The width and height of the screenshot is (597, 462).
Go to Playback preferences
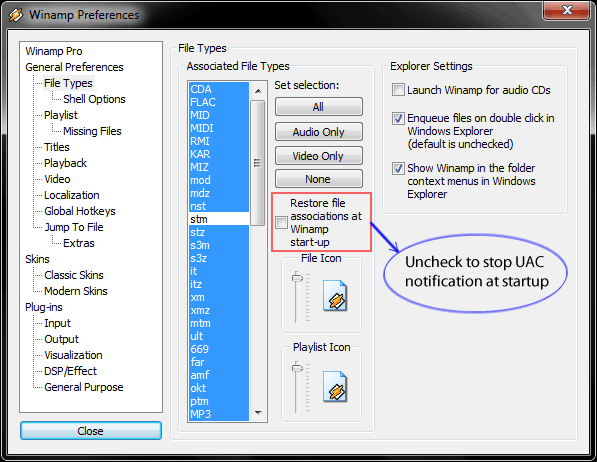pos(65,163)
